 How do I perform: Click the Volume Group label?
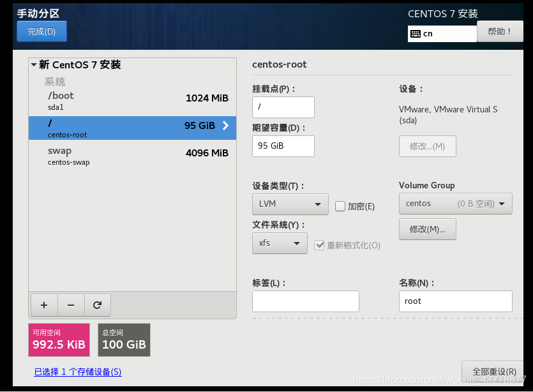click(426, 185)
